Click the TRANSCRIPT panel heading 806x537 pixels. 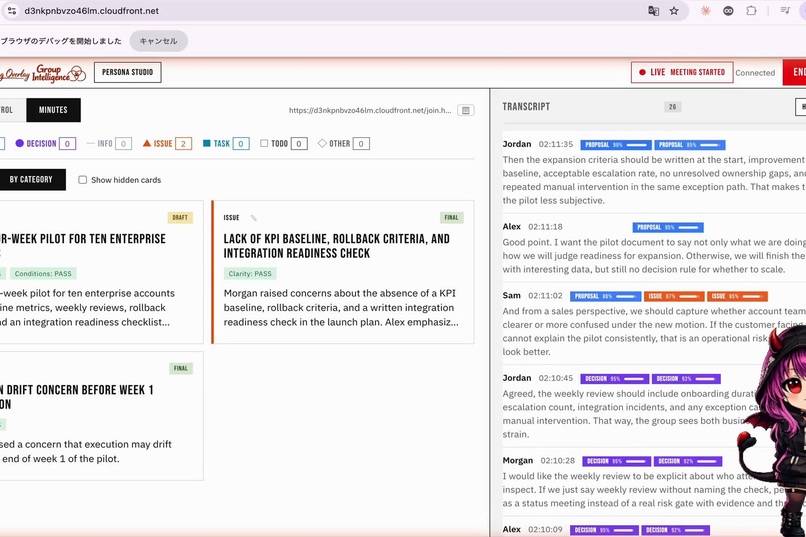pyautogui.click(x=526, y=107)
